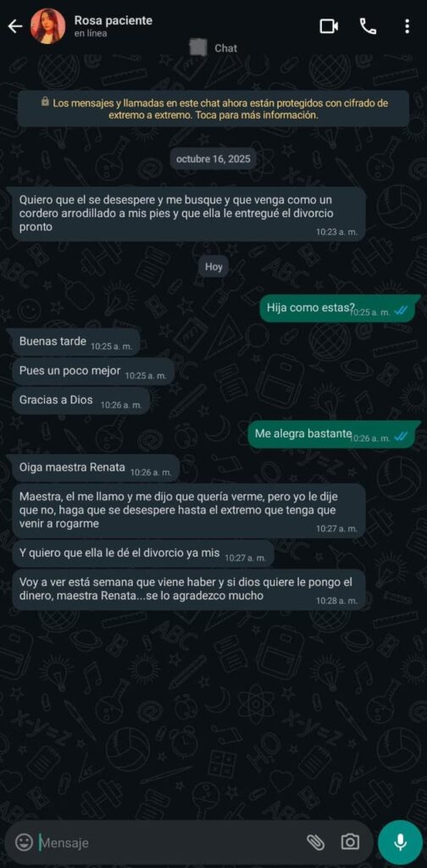This screenshot has height=868, width=427.
Task: Start a voice call via phone icon
Action: [368, 26]
